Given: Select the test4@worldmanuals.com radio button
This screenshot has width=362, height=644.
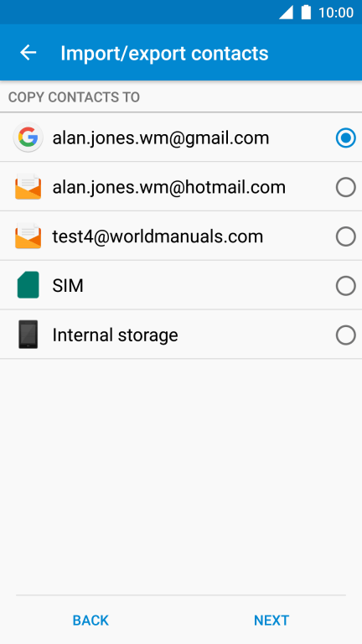Looking at the screenshot, I should point(345,236).
